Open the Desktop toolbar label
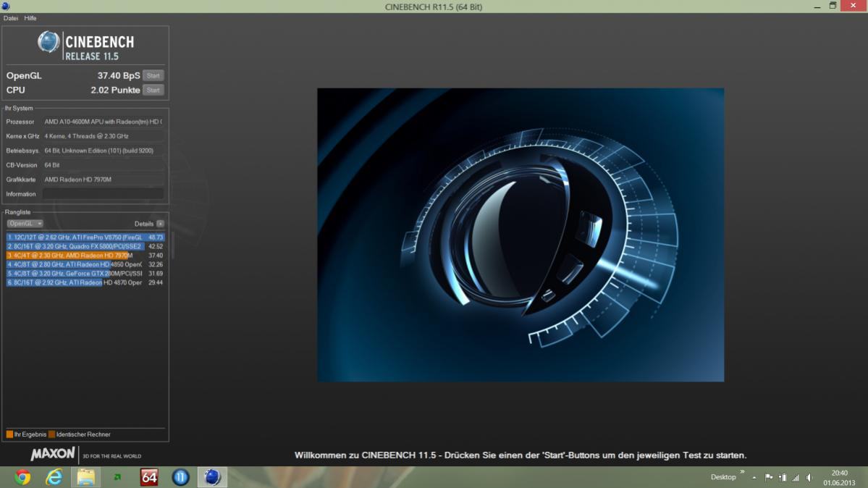This screenshot has width=868, height=488. pos(723,477)
